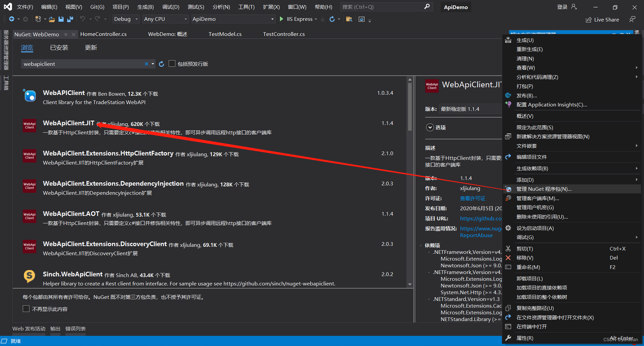Click the undo icon in toolbar
The width and height of the screenshot is (644, 346).
pyautogui.click(x=82, y=19)
